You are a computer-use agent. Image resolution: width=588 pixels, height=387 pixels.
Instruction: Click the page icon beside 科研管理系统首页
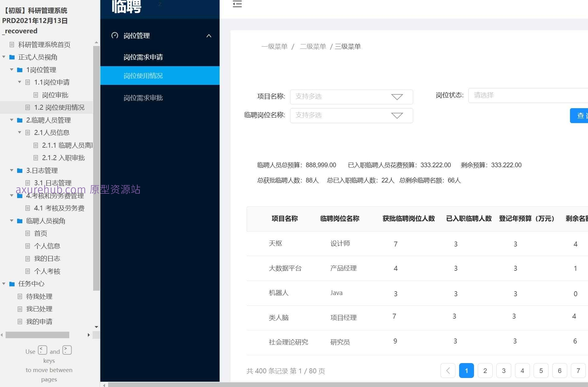[12, 45]
